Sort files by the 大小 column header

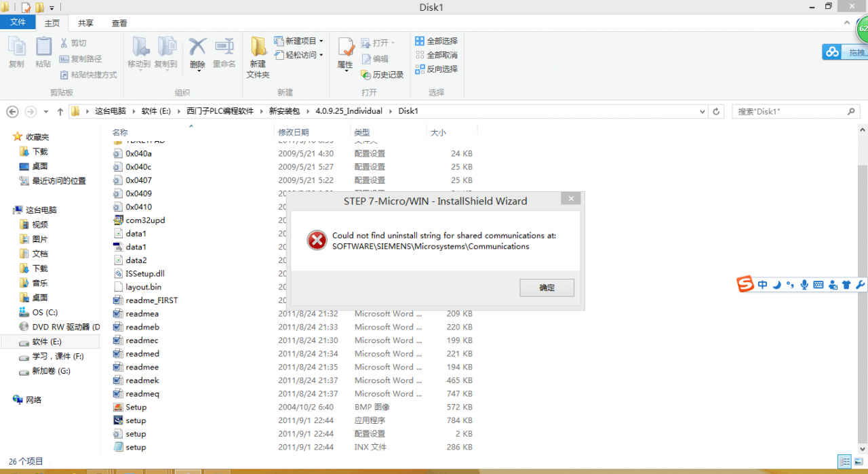438,133
